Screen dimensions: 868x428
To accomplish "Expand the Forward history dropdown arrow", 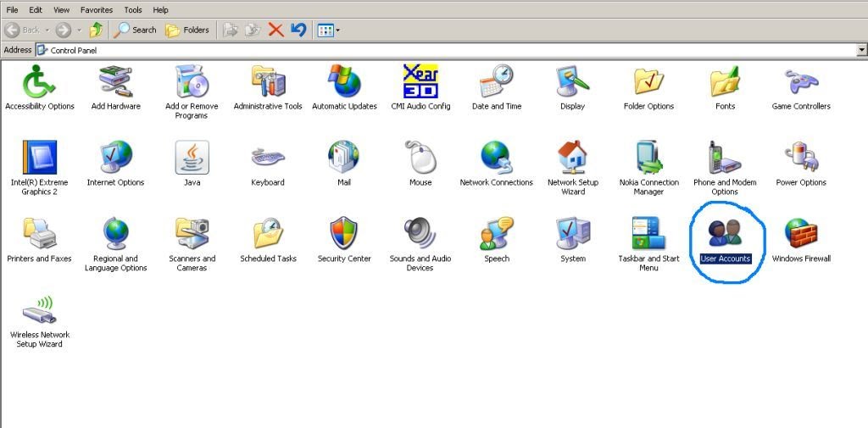I will click(x=79, y=30).
